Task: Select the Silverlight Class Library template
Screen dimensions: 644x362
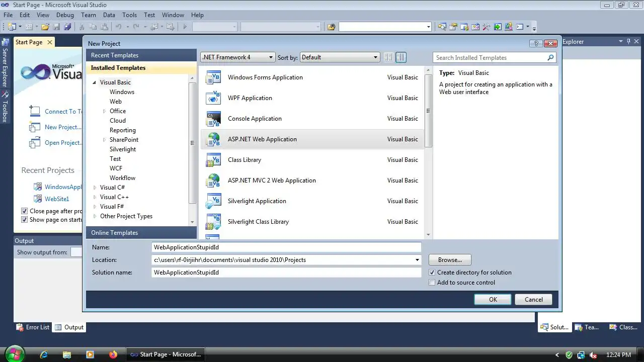Action: click(x=312, y=222)
